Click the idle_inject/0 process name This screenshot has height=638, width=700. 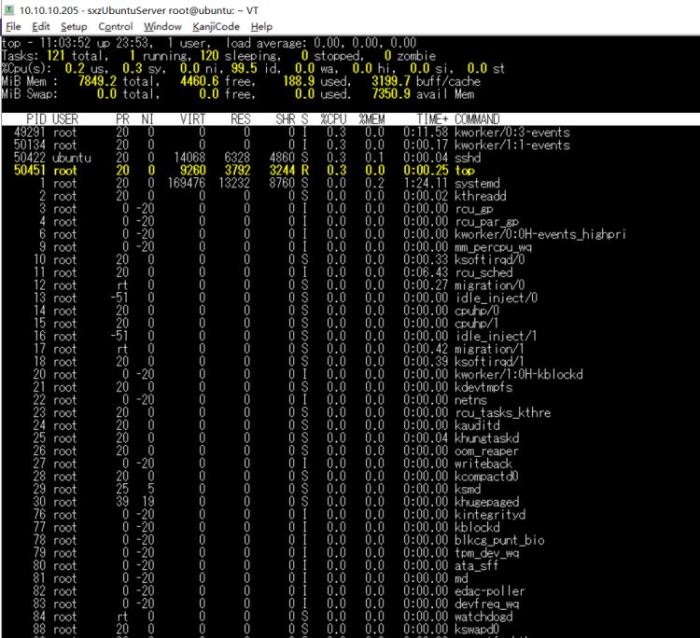(x=496, y=298)
